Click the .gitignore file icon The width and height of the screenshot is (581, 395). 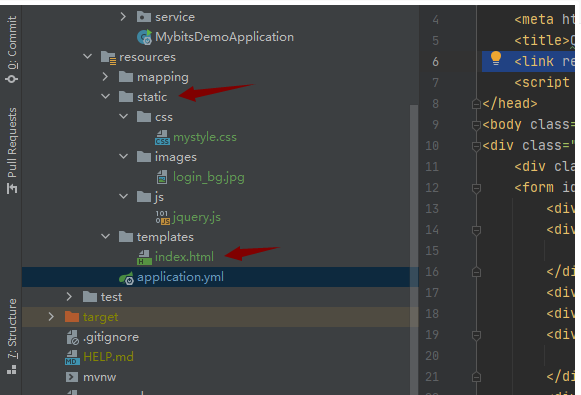73,337
